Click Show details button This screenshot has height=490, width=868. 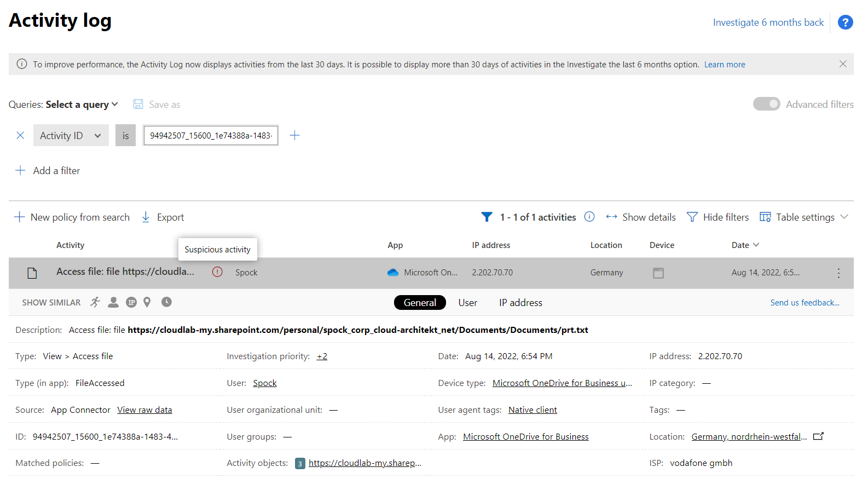coord(641,217)
